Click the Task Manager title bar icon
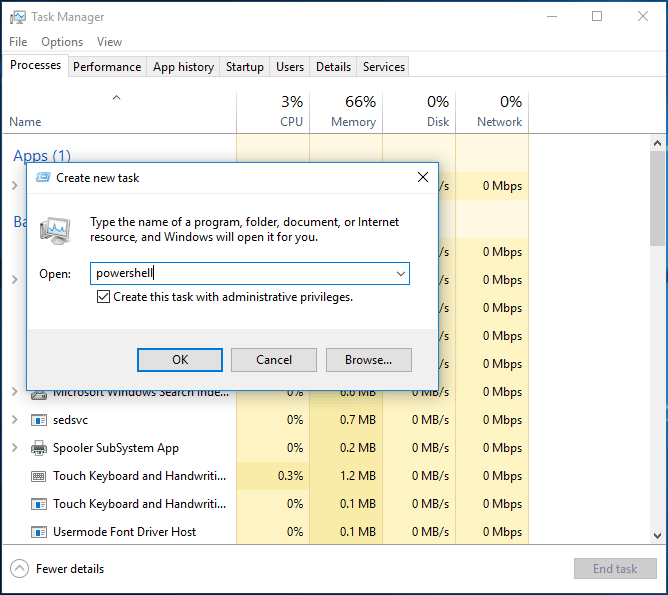668x595 pixels. 17,17
